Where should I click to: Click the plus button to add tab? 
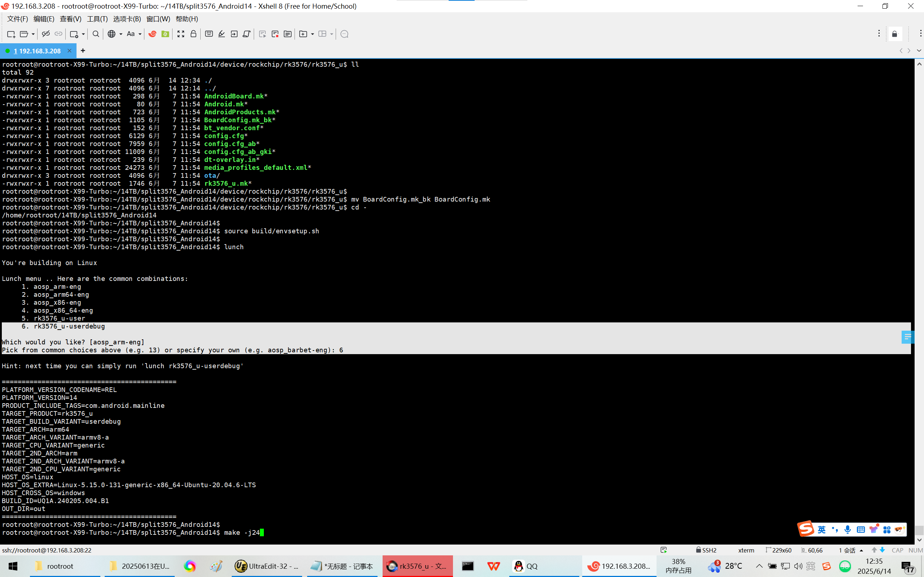tap(83, 50)
